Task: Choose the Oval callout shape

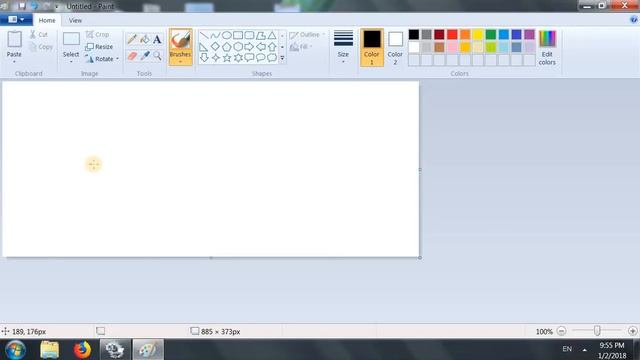Action: 260,58
